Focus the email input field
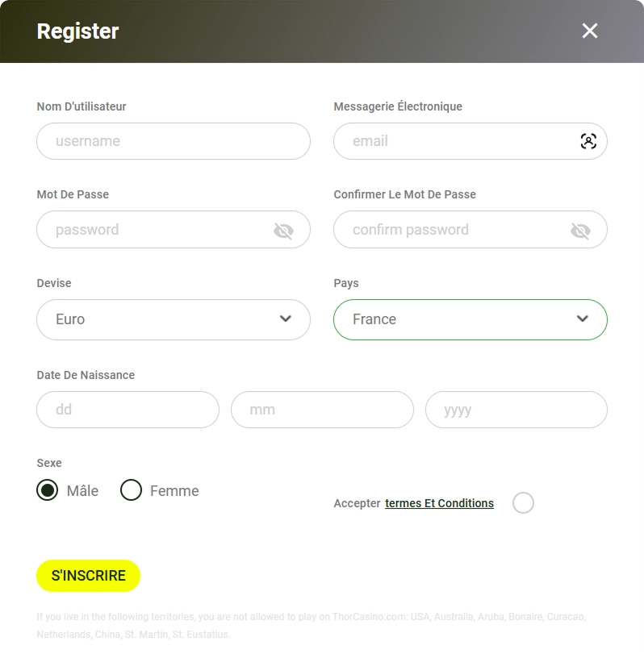 tap(456, 141)
